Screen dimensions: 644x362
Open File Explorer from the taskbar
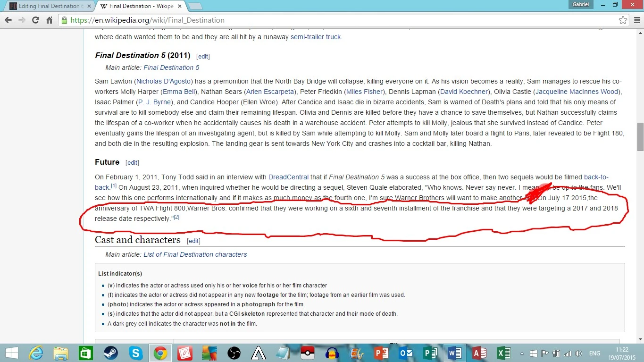pos(61,353)
